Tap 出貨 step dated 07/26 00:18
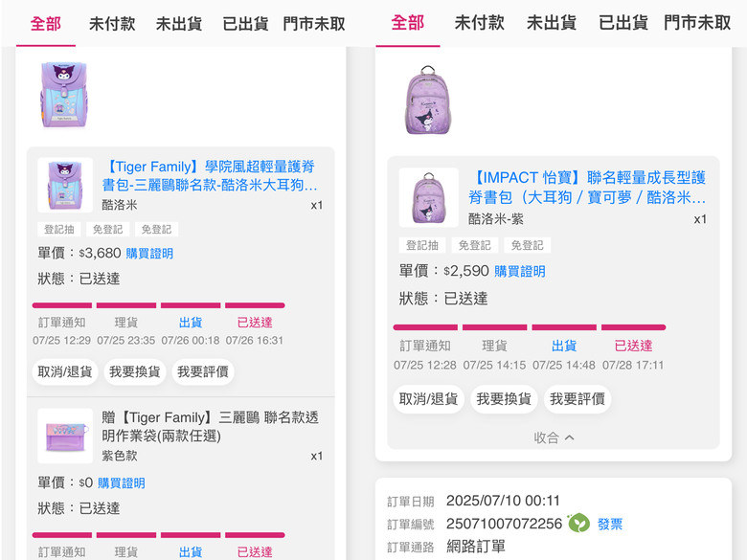The image size is (747, 560). coord(191,323)
